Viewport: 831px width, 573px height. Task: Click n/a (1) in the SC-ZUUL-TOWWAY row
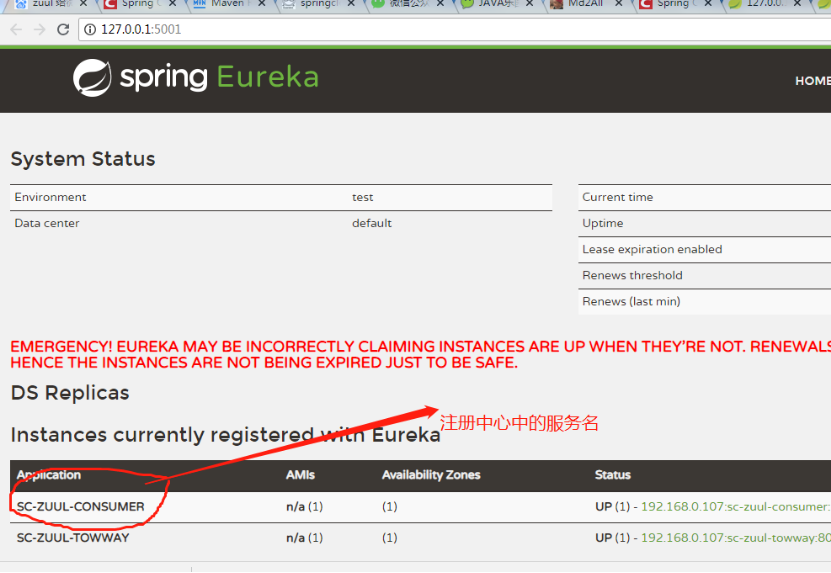pyautogui.click(x=304, y=538)
